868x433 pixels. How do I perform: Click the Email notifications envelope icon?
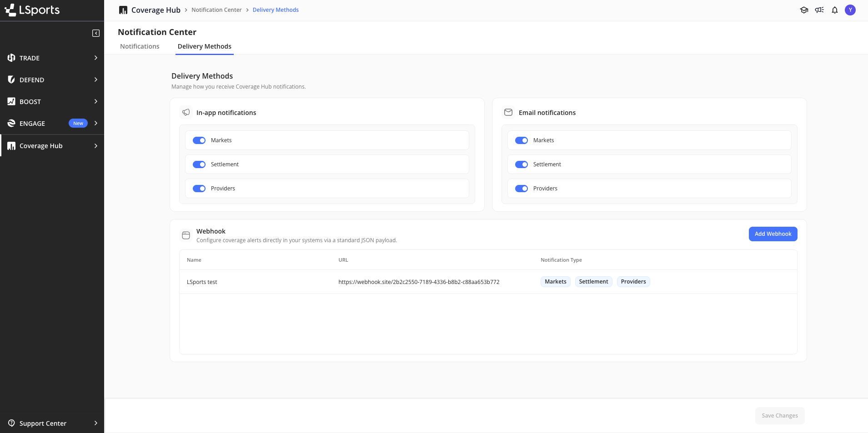point(508,112)
